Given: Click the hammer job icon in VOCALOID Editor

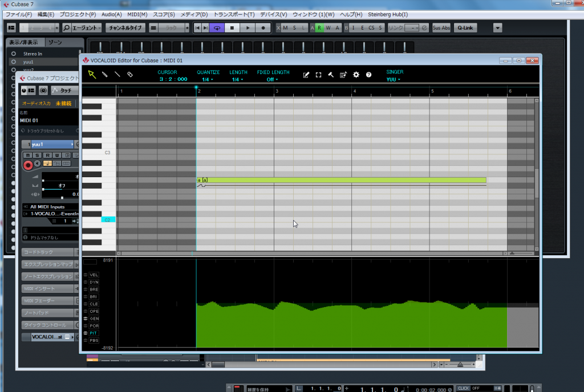Looking at the screenshot, I should click(x=331, y=75).
